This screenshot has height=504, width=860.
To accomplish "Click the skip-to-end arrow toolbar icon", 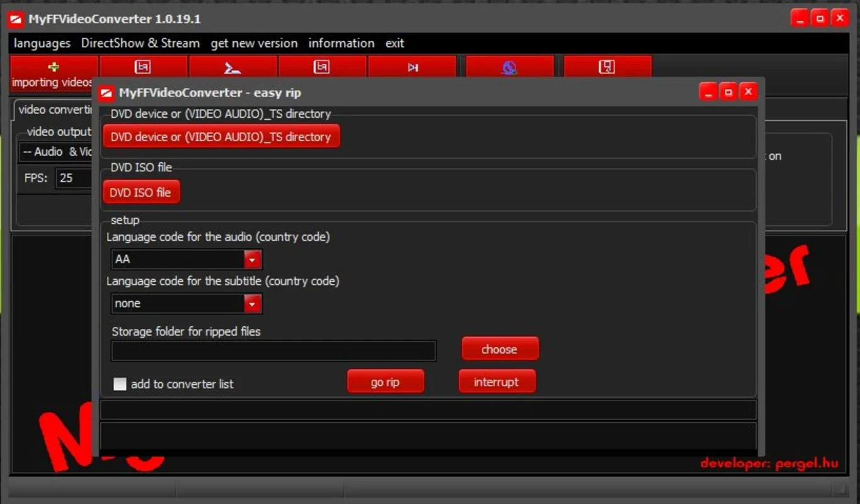I will [413, 67].
